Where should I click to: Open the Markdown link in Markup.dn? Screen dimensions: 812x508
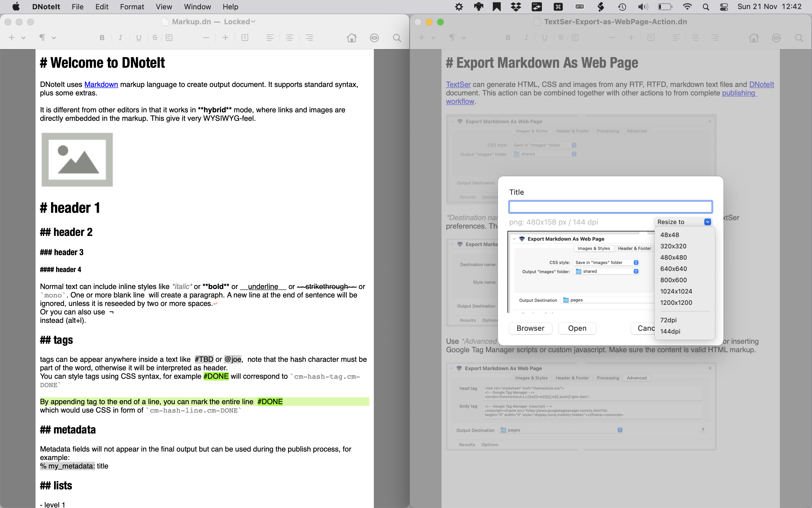tap(101, 84)
